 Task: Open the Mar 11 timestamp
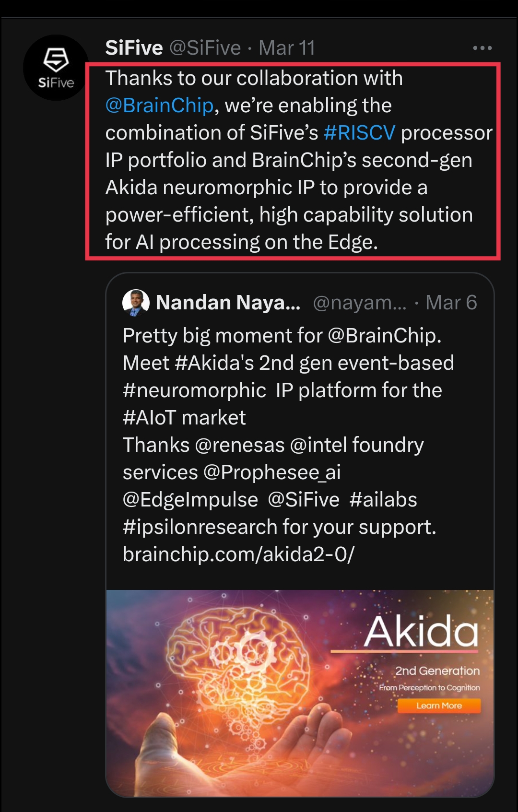click(x=287, y=48)
